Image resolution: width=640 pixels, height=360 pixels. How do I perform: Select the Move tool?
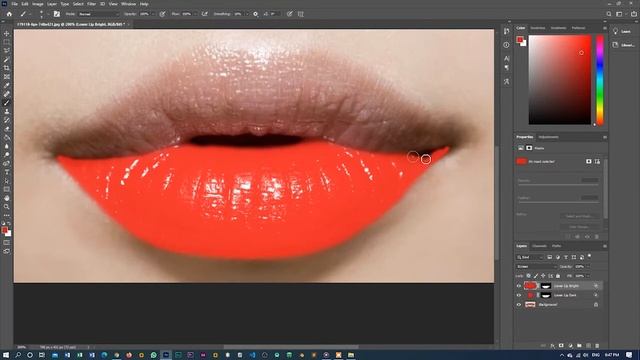click(x=7, y=33)
